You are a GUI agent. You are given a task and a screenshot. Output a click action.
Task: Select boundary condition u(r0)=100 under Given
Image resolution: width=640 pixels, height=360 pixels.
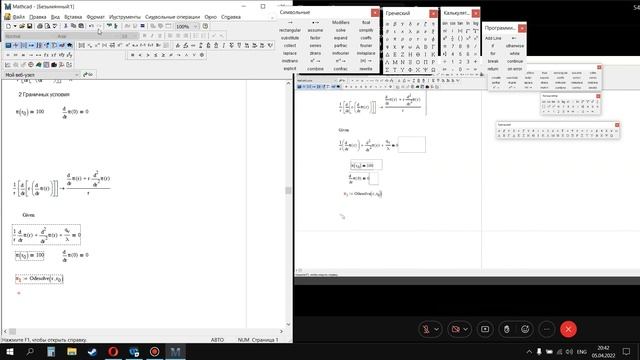[x=30, y=256]
